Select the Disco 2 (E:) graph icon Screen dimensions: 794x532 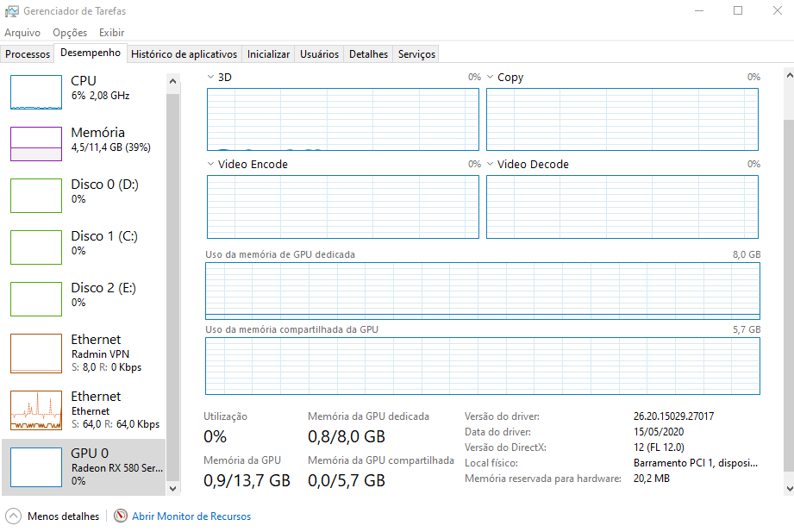(36, 299)
